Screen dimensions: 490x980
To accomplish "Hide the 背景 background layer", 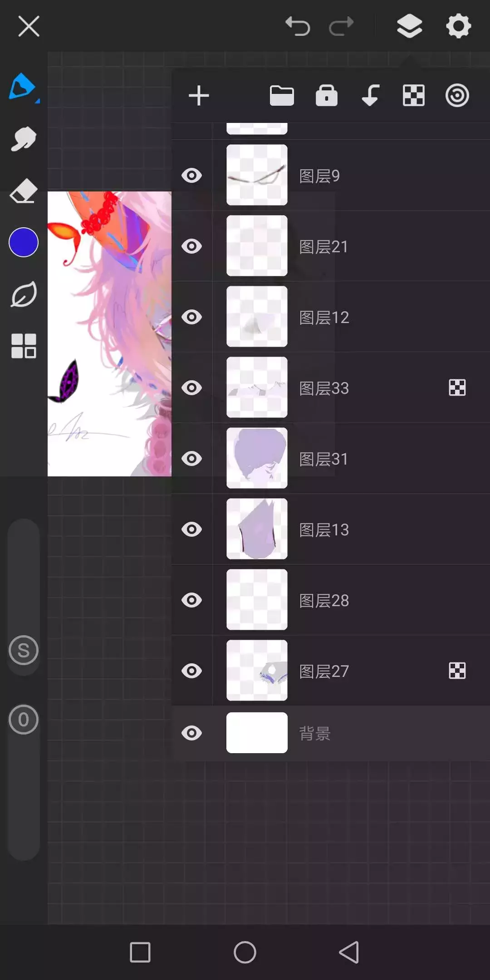I will click(x=192, y=733).
